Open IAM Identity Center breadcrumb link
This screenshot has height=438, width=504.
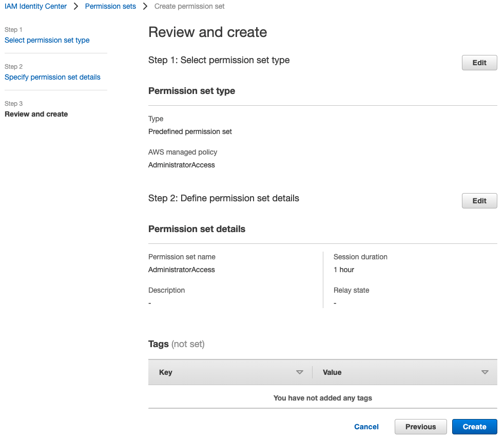[35, 7]
